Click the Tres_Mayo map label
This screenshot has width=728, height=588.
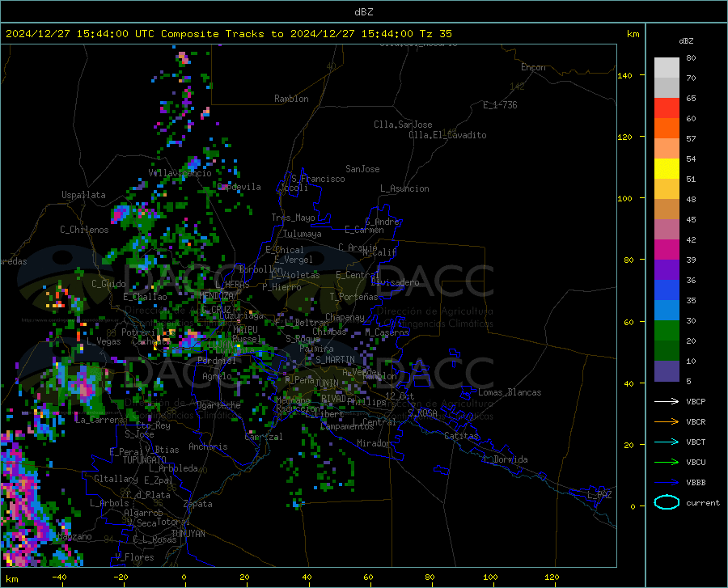pyautogui.click(x=293, y=218)
